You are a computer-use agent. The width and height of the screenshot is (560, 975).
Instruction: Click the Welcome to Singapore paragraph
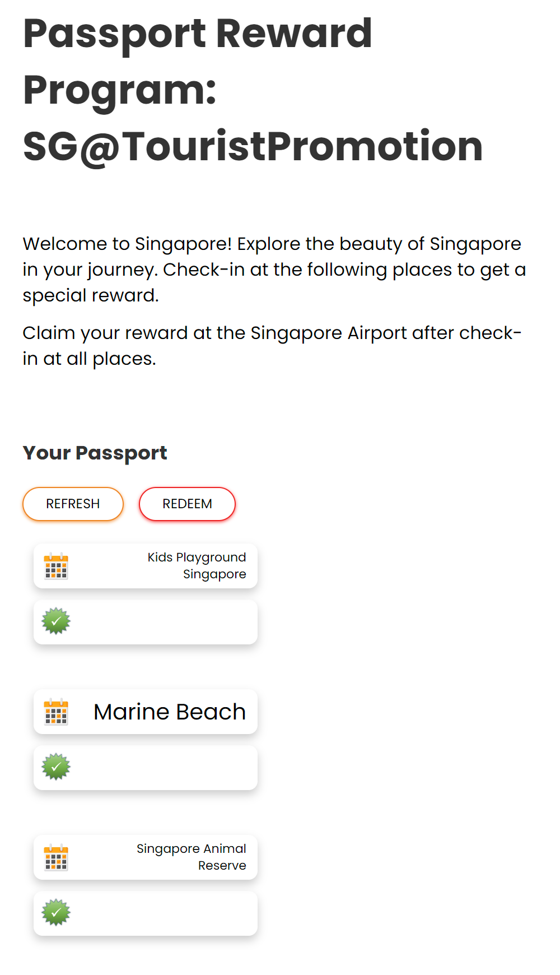tap(274, 270)
